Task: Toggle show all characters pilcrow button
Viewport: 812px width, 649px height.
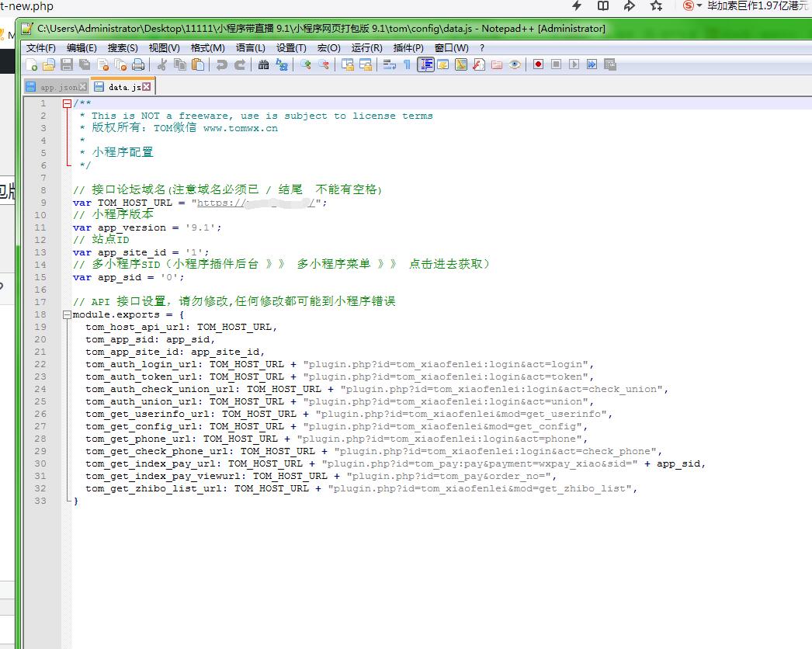Action: pos(407,64)
